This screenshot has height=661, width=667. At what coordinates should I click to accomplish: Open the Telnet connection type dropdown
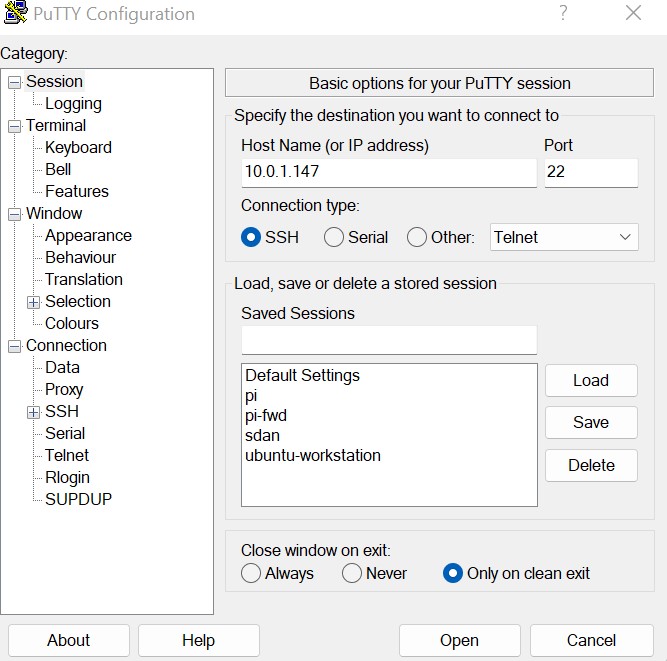pos(564,237)
